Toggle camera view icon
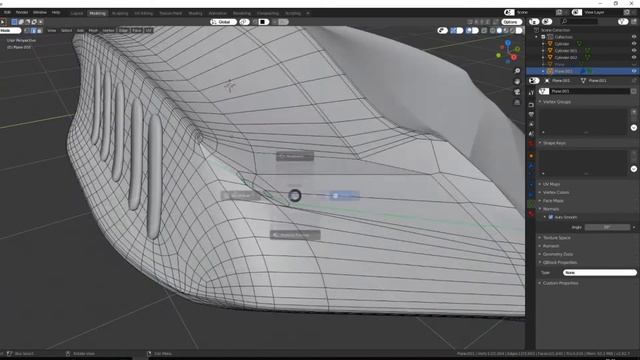This screenshot has height=360, width=640. (517, 92)
